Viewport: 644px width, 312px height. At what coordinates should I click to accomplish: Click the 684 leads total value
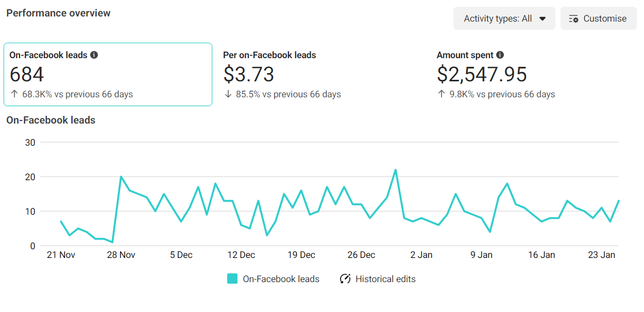click(27, 75)
